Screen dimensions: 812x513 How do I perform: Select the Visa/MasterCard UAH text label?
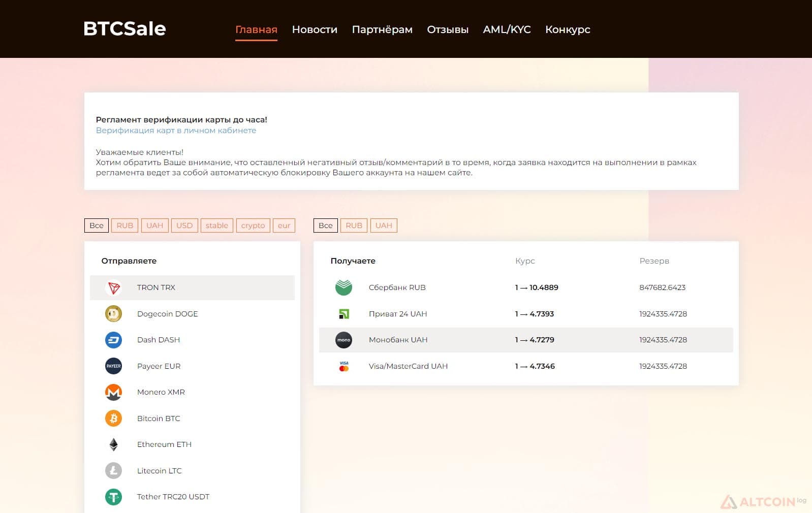point(409,366)
